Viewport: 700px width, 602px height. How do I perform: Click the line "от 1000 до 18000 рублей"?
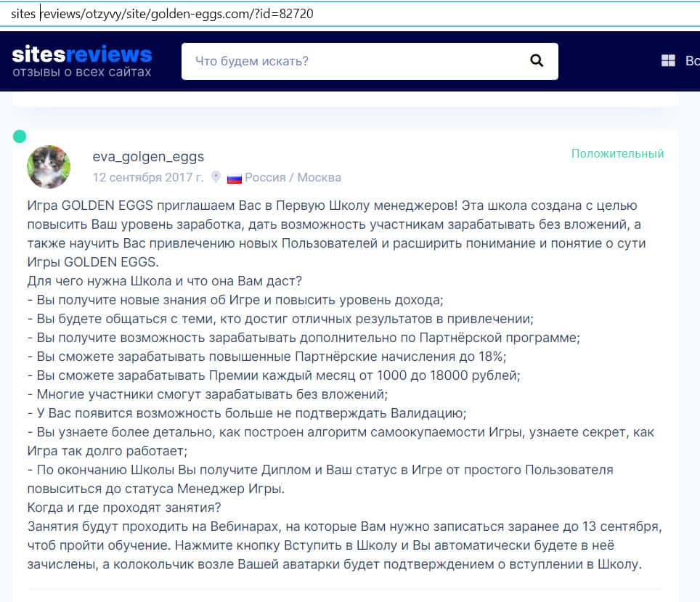[x=274, y=375]
